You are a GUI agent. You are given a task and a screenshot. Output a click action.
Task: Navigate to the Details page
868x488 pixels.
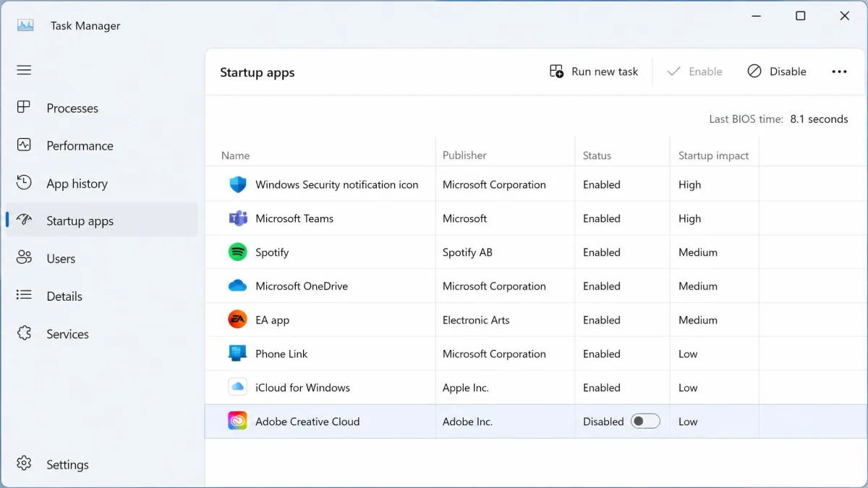[x=101, y=296]
